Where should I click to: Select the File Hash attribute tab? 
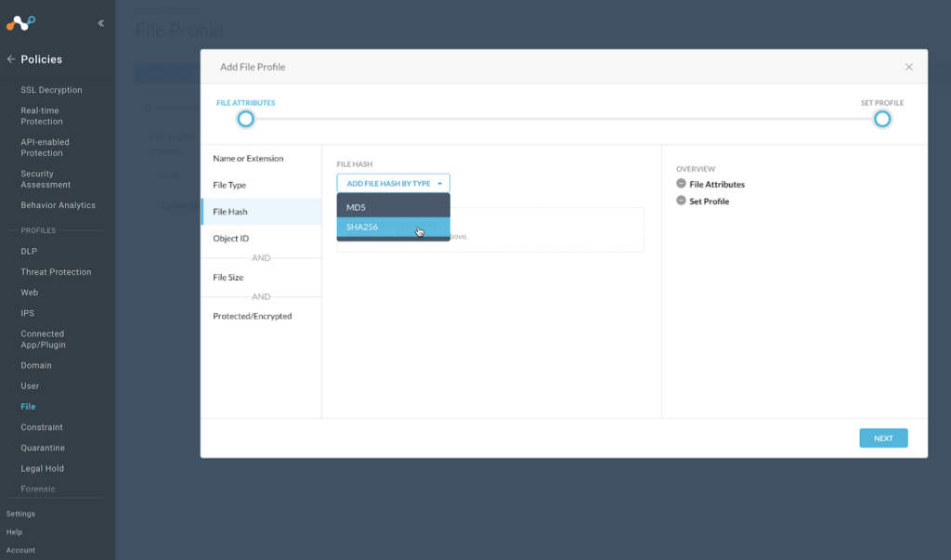coord(261,212)
